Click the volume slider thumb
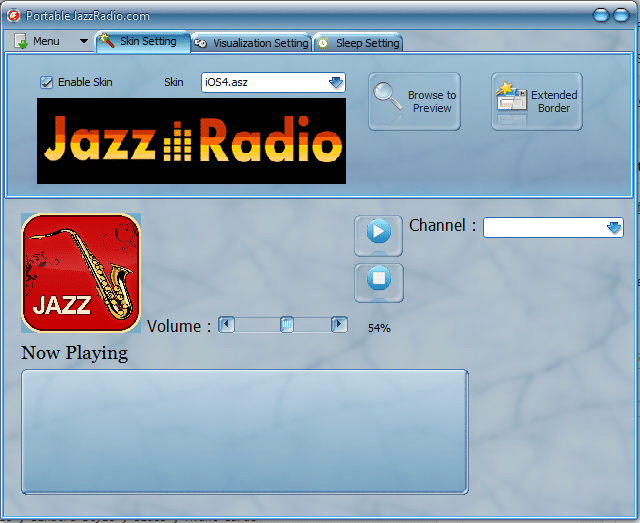640x523 pixels. point(287,325)
